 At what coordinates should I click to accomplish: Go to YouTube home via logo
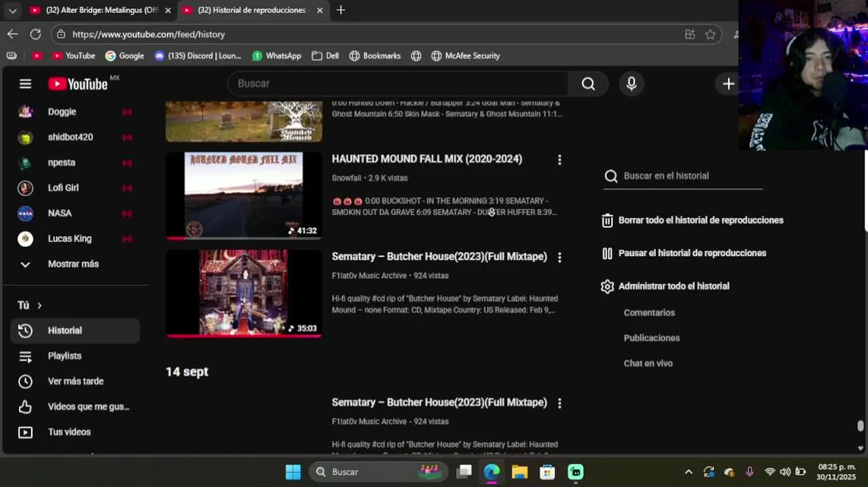coord(78,84)
